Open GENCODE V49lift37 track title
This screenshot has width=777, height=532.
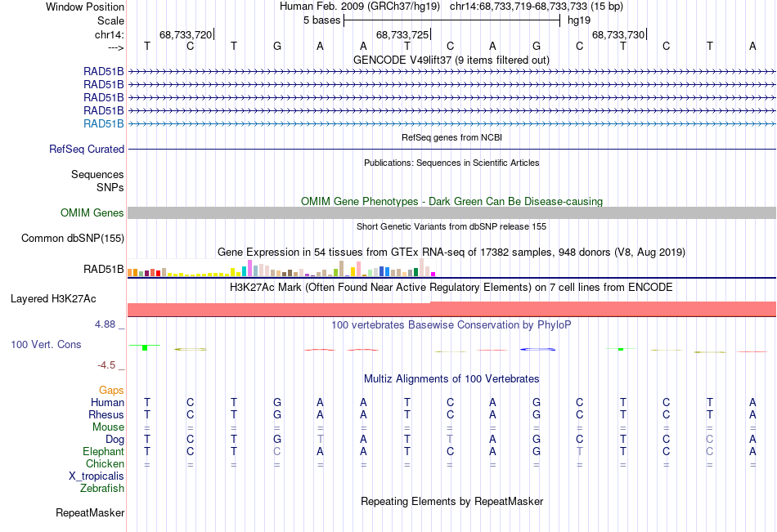pos(451,60)
